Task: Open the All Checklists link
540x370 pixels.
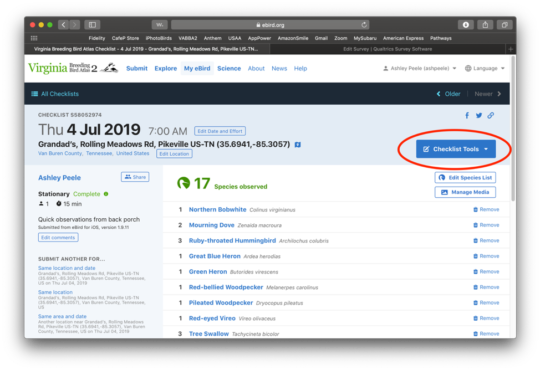Action: (x=60, y=94)
